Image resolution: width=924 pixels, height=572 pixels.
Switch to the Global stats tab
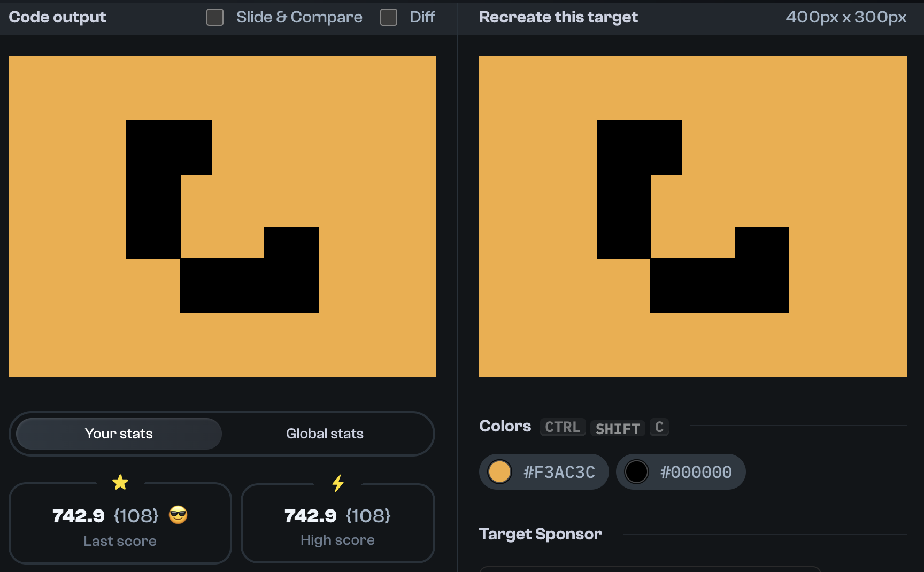point(325,434)
